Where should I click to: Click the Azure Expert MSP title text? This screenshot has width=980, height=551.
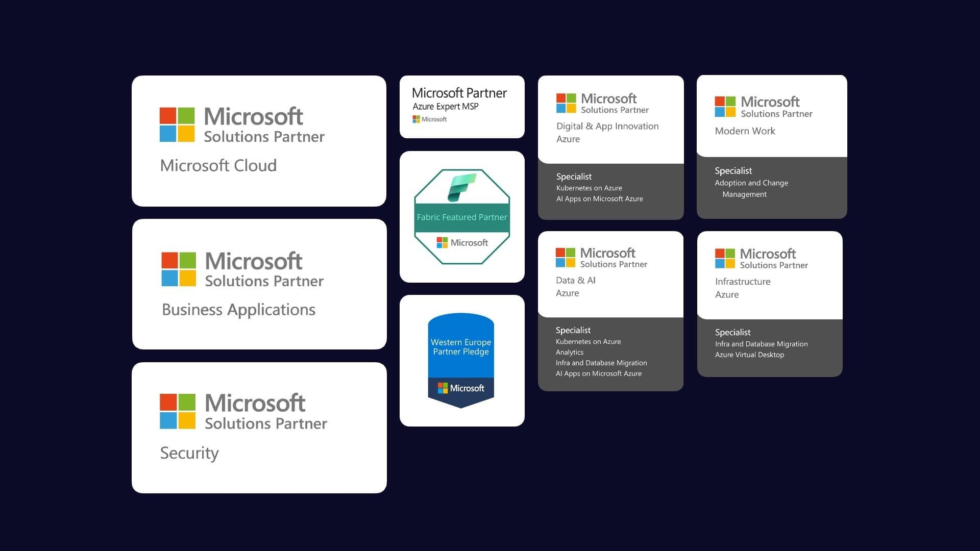[446, 107]
